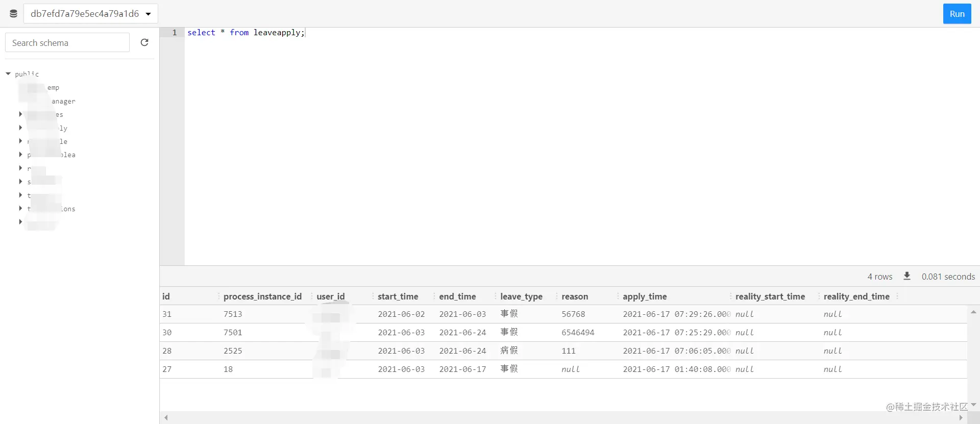The height and width of the screenshot is (424, 980).
Task: Run the SQL query
Action: (x=957, y=14)
